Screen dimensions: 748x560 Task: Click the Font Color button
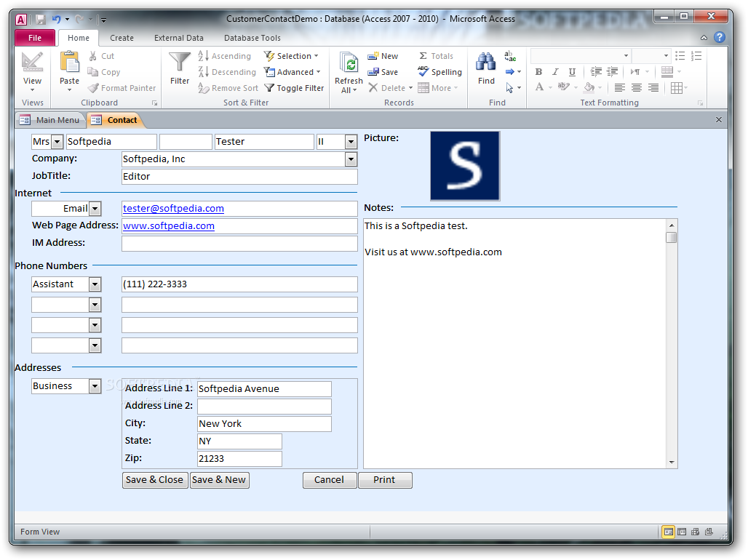tap(539, 87)
